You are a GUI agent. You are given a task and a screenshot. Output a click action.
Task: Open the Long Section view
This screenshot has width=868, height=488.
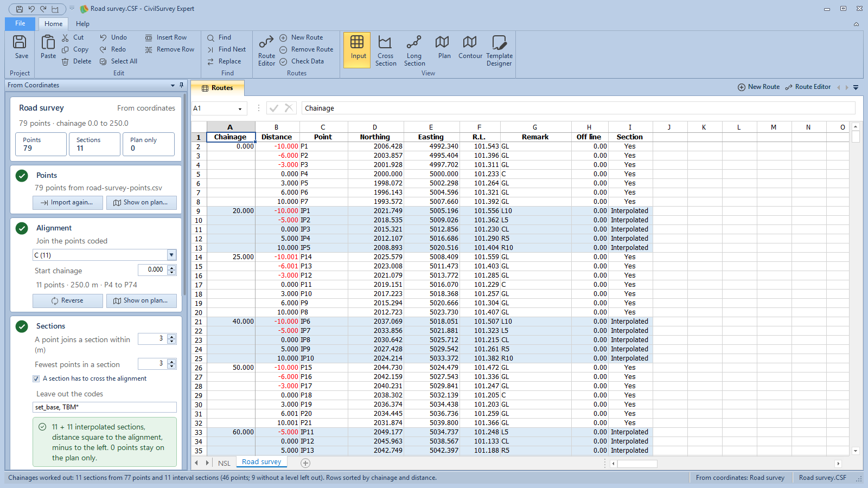tap(414, 50)
